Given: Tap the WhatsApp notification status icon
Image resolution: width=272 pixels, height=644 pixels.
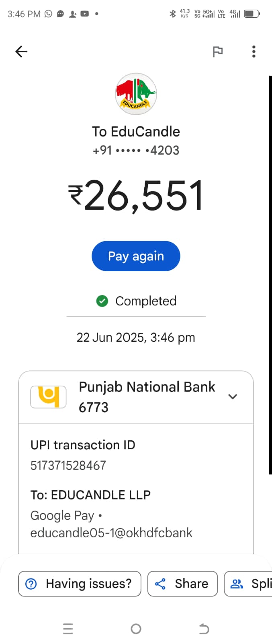Looking at the screenshot, I should tap(49, 14).
